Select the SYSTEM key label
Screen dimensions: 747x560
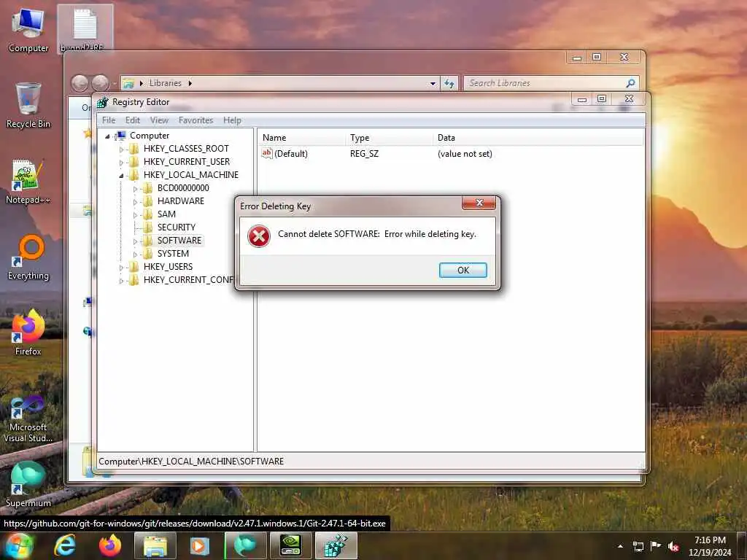click(x=173, y=253)
